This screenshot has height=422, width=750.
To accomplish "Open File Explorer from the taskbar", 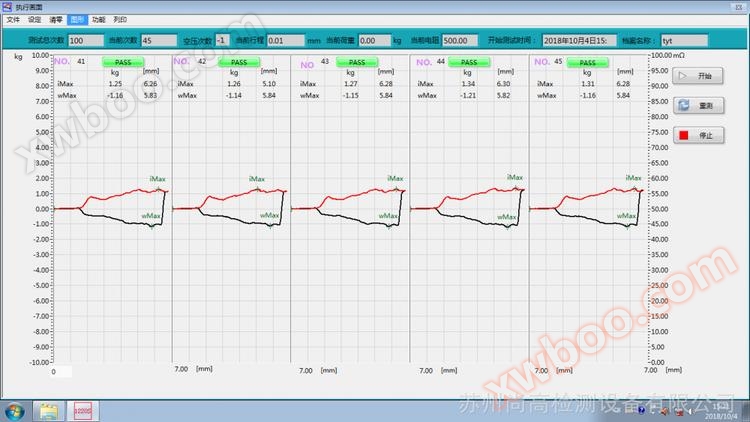I will [48, 410].
